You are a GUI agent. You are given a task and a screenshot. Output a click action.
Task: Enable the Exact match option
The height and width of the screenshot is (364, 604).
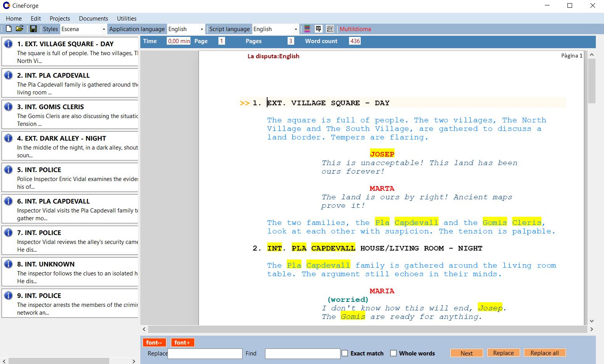point(345,353)
